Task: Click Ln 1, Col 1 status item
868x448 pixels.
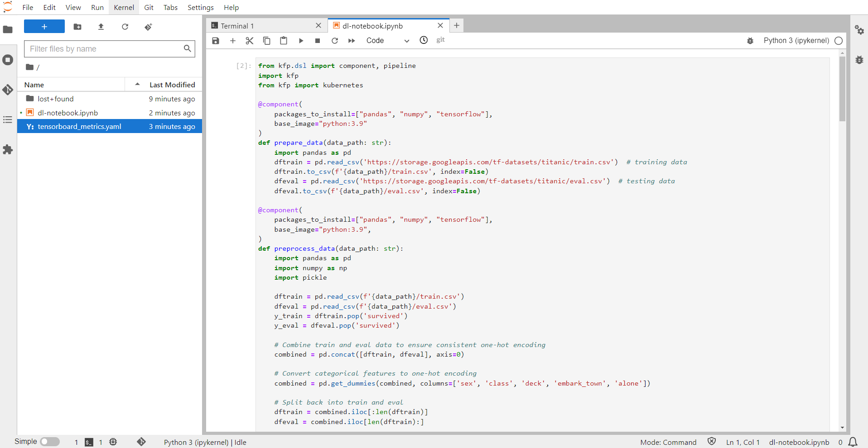Action: [x=743, y=442]
